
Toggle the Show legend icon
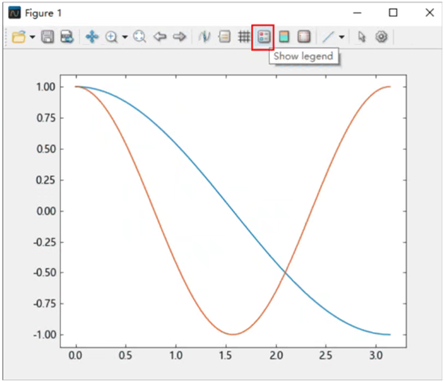[264, 37]
